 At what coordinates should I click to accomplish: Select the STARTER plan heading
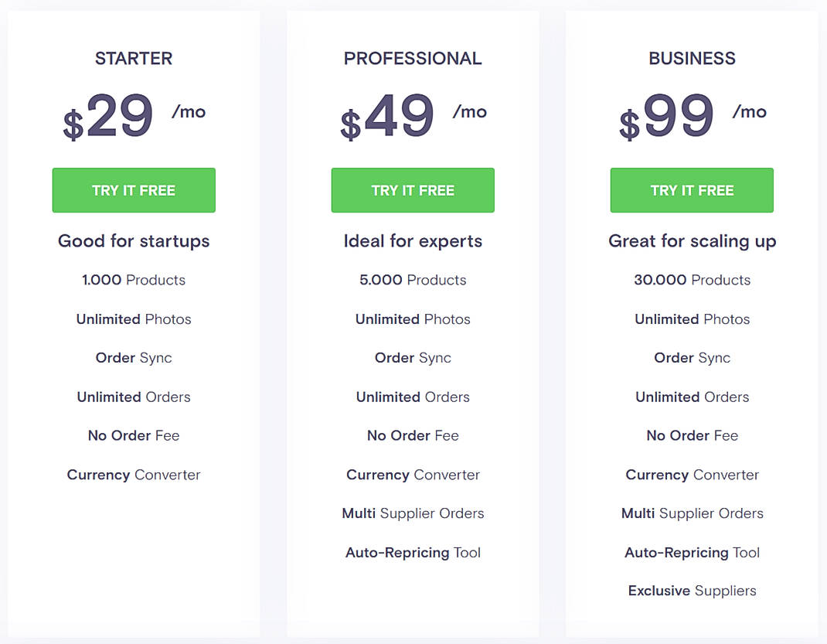[133, 58]
